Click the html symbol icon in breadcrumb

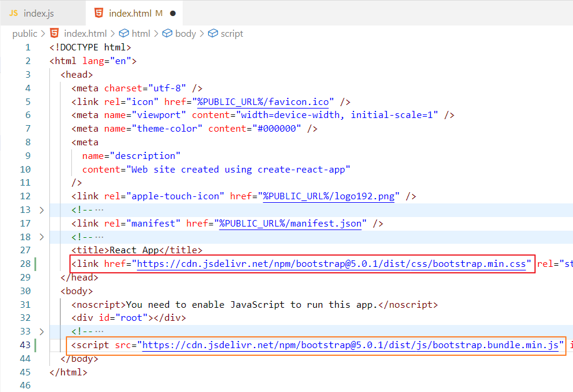tap(124, 34)
